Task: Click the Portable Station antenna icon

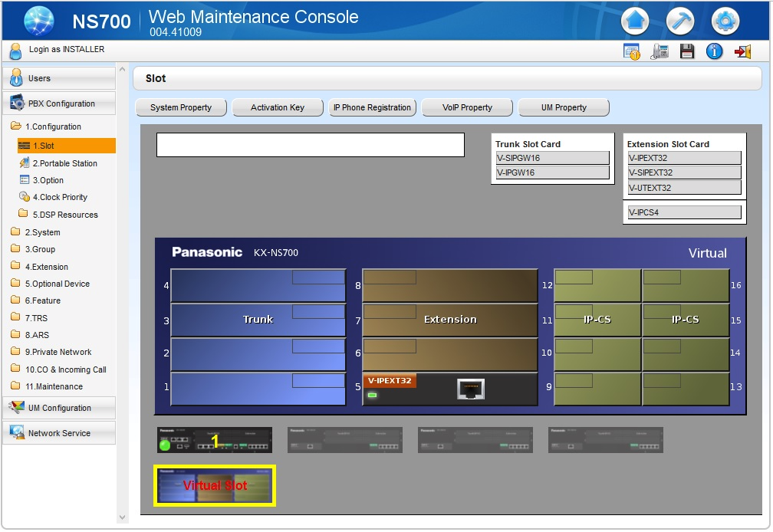Action: pos(25,163)
